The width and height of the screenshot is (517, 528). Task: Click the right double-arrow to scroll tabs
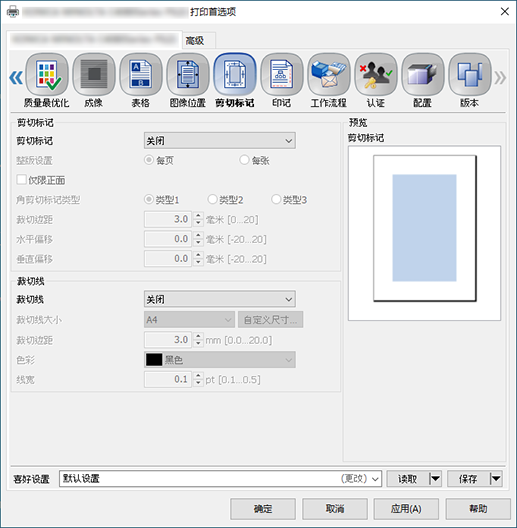pyautogui.click(x=500, y=77)
